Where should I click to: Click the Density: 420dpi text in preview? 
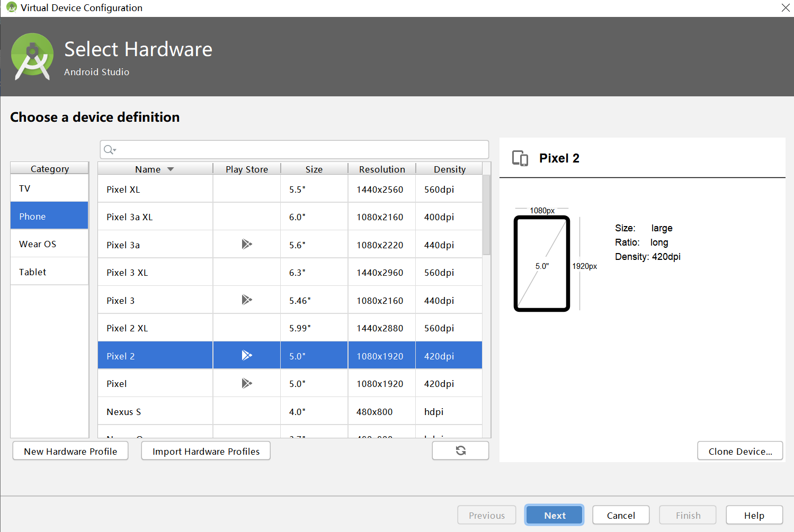[x=647, y=257]
